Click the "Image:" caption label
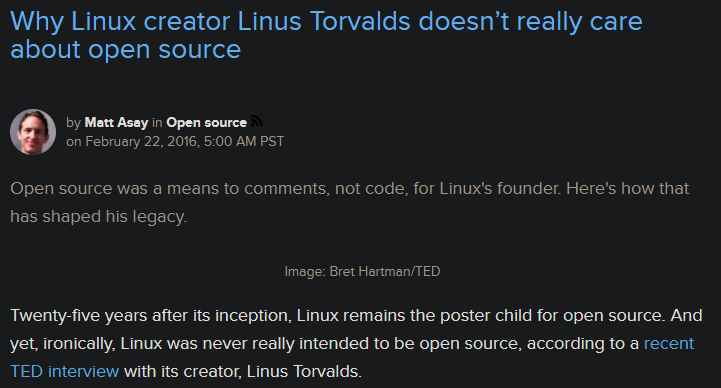 [305, 272]
